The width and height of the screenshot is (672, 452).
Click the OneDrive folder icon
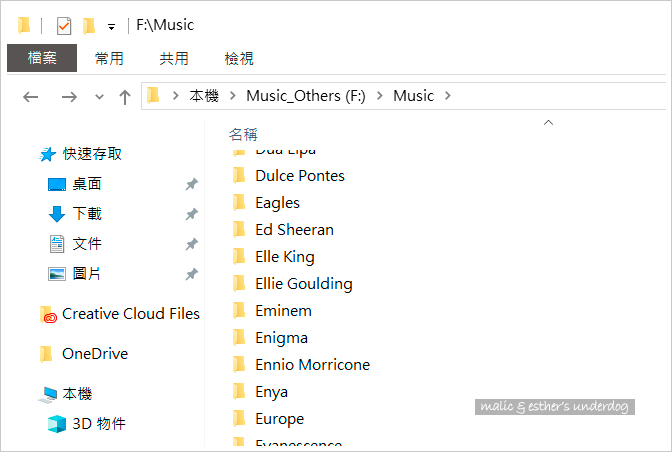pyautogui.click(x=46, y=354)
